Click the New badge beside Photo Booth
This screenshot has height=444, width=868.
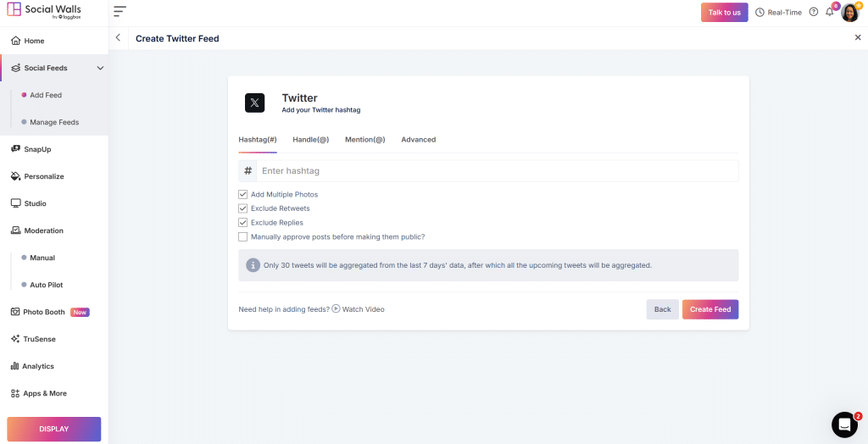80,312
